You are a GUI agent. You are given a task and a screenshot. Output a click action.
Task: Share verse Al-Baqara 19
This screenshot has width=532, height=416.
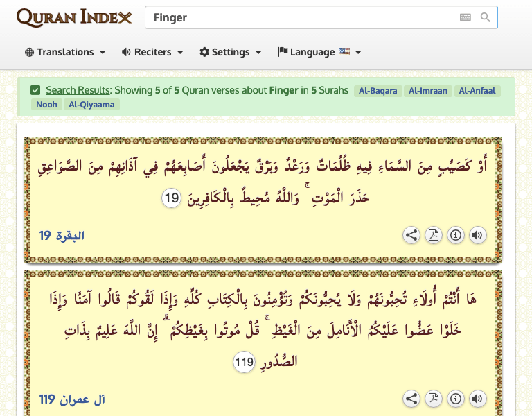411,235
